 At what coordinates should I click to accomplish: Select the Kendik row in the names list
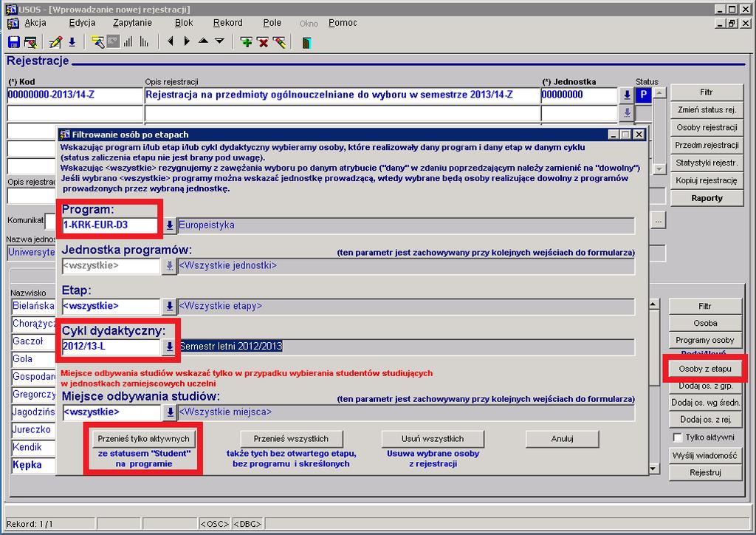33,447
